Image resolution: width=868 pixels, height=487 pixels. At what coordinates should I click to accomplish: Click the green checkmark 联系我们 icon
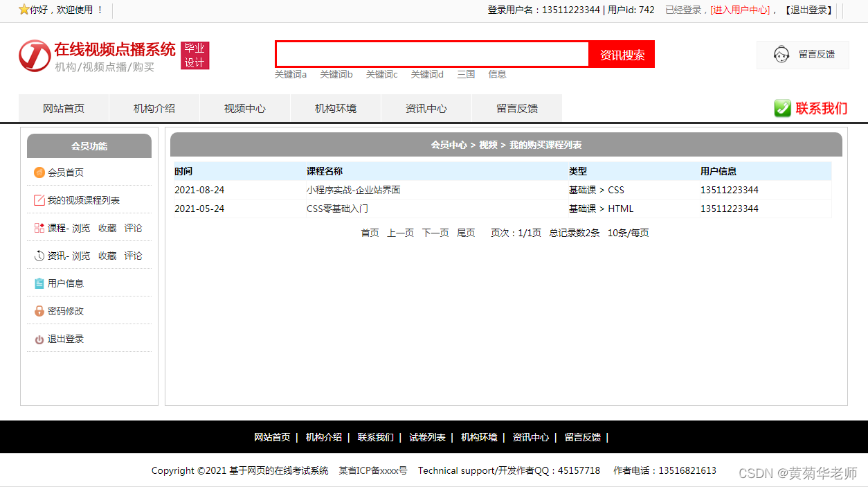pos(782,108)
